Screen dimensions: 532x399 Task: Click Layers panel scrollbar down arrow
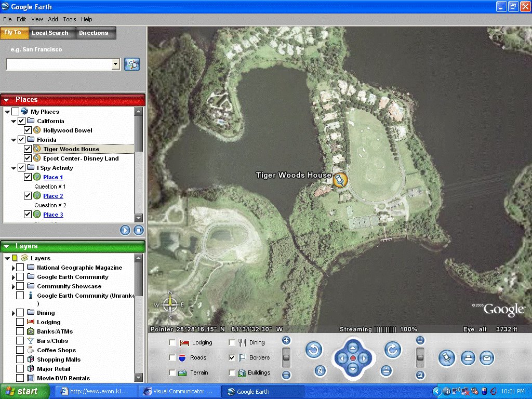[138, 378]
